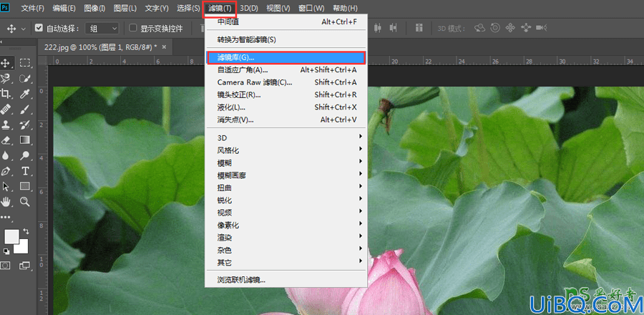The image size is (644, 315).
Task: Click the 3D video camera zoom icon
Action: [542, 28]
